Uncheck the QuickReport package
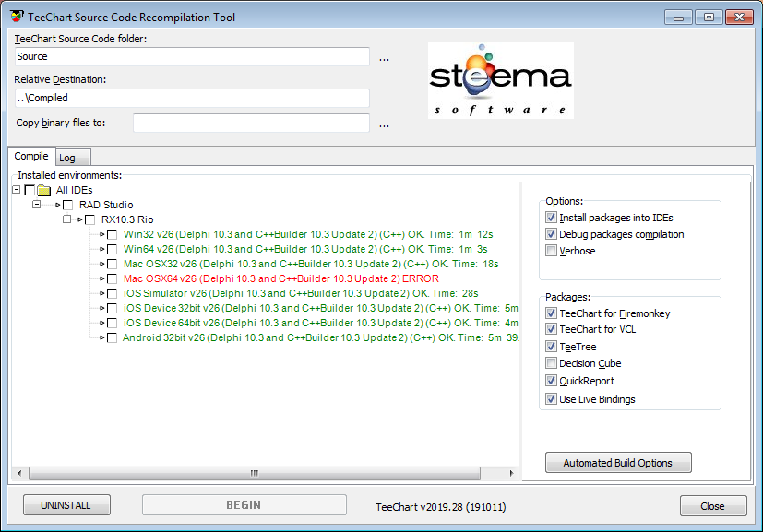Screen dimensions: 763x532 pos(551,380)
